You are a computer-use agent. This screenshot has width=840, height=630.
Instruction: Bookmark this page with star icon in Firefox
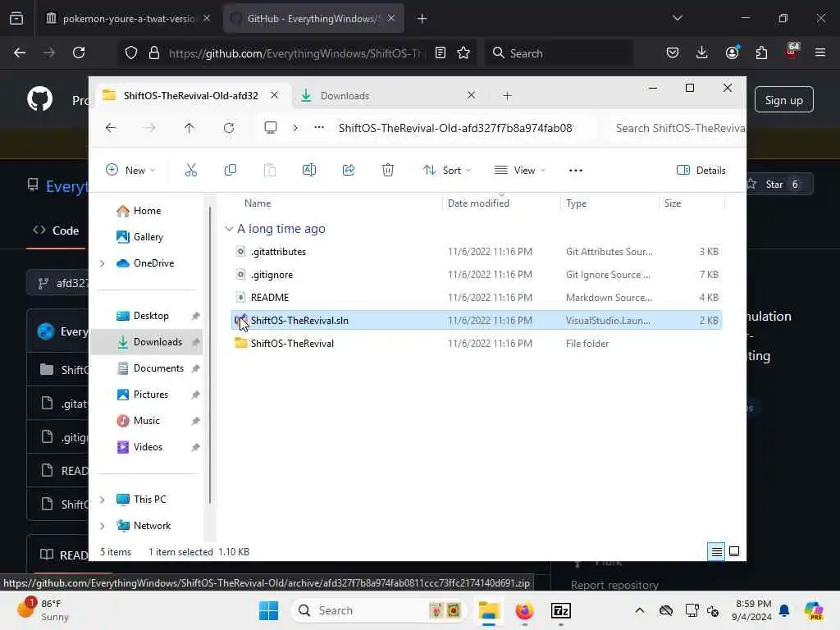pyautogui.click(x=463, y=52)
